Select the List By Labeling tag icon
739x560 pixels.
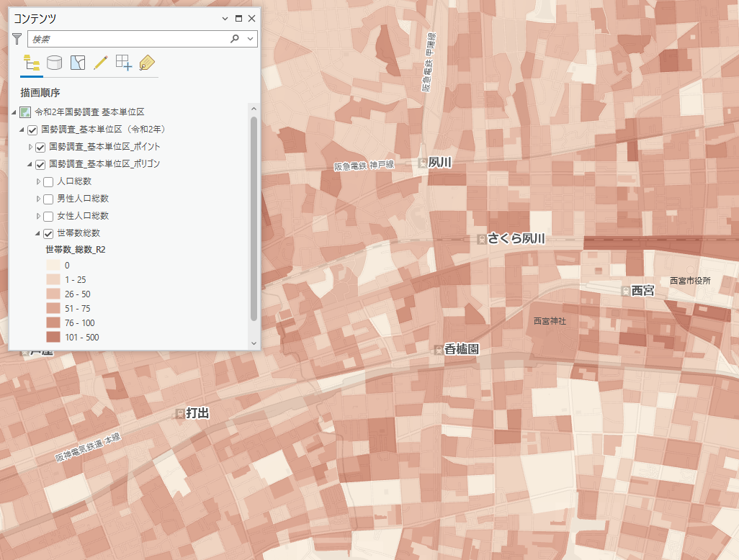pos(147,63)
